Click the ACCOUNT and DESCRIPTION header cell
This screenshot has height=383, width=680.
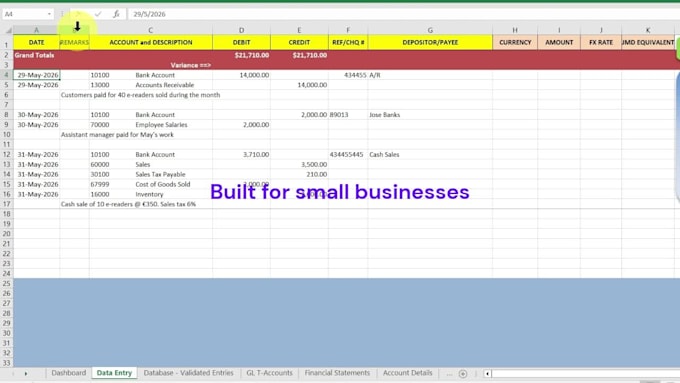point(151,43)
